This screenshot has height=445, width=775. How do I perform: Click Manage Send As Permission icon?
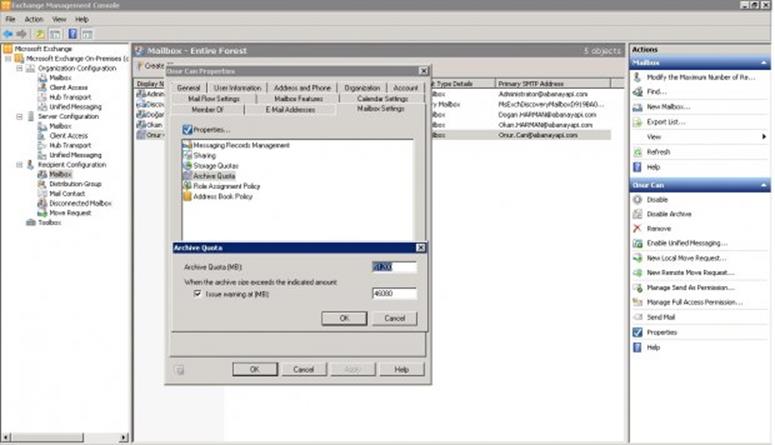(x=638, y=287)
